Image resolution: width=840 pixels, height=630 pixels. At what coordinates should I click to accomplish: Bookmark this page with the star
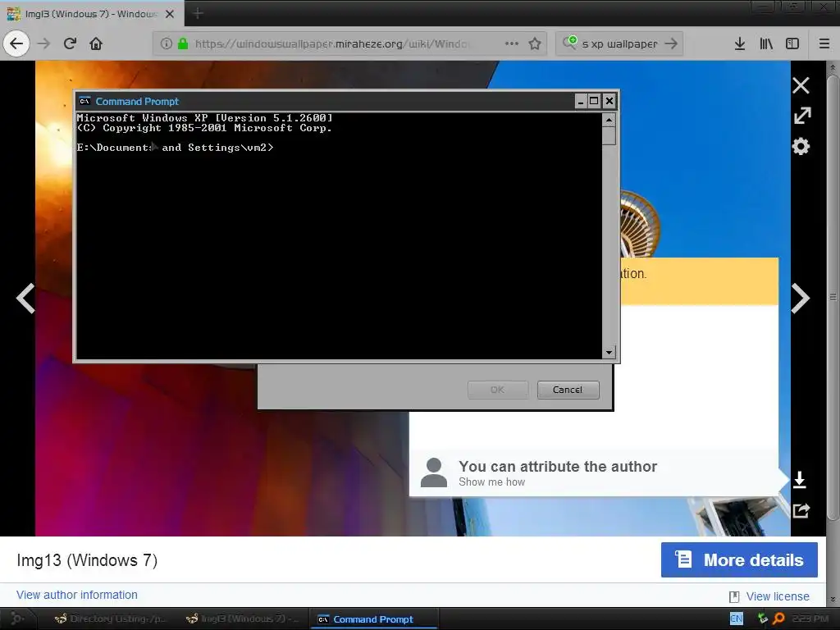[x=535, y=43]
